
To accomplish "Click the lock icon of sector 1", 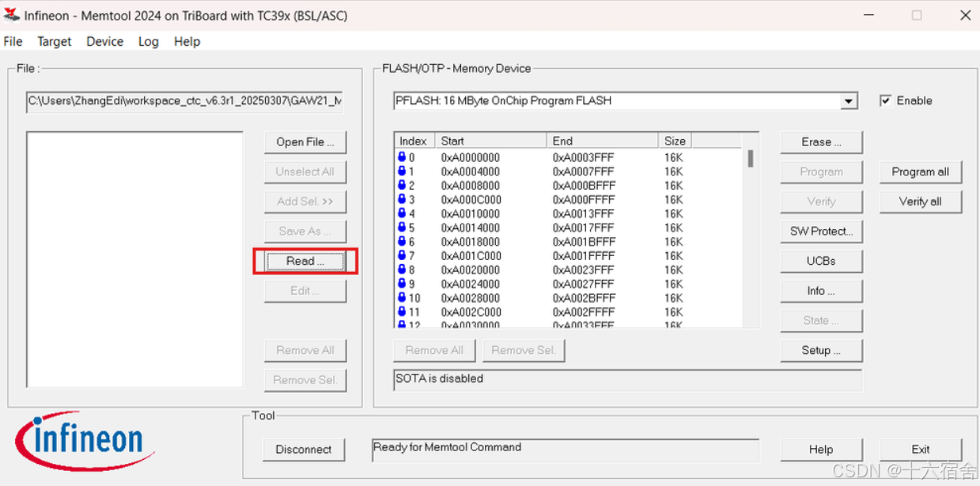I will tap(402, 171).
